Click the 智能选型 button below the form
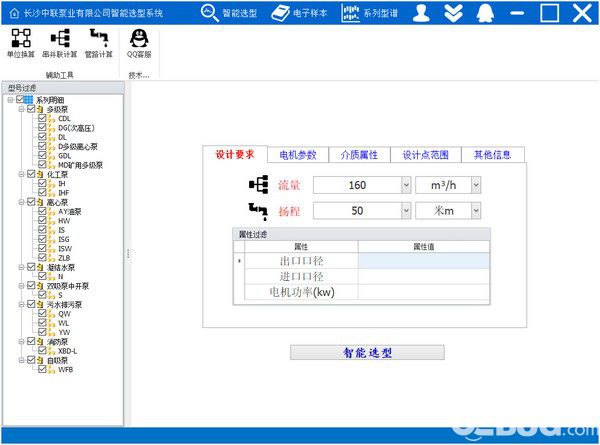This screenshot has height=445, width=600. pyautogui.click(x=367, y=352)
